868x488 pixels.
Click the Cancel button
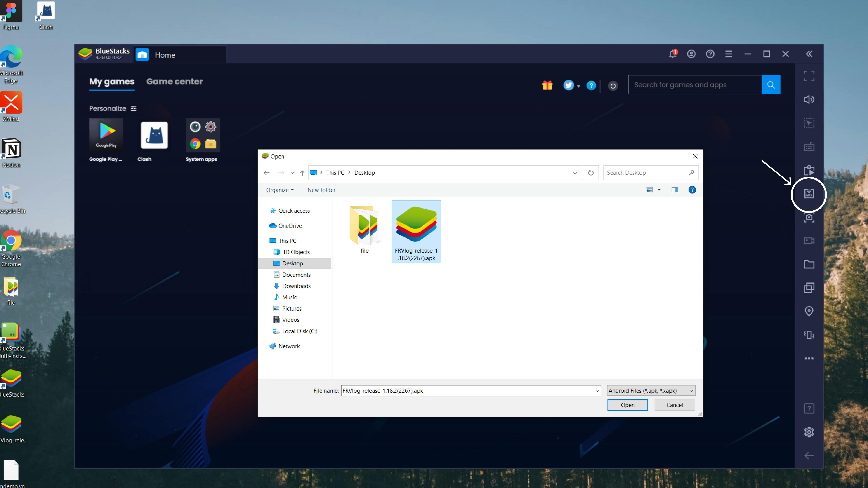click(x=675, y=405)
